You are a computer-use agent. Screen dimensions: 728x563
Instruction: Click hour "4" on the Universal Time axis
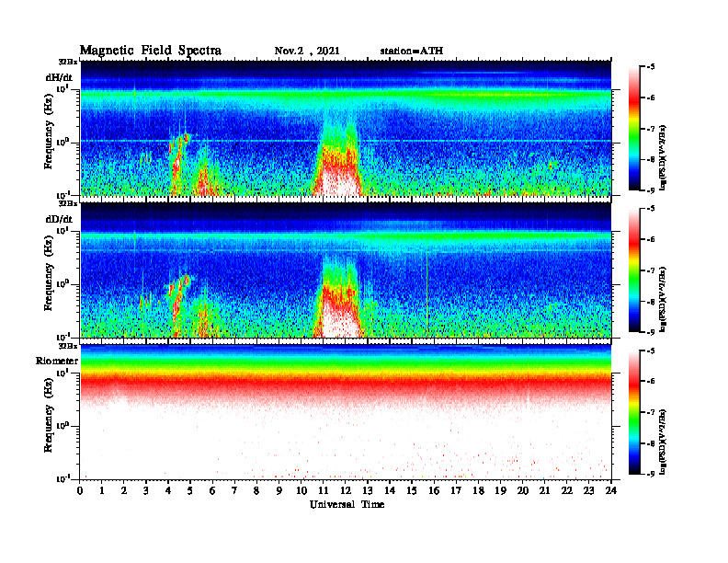point(168,490)
